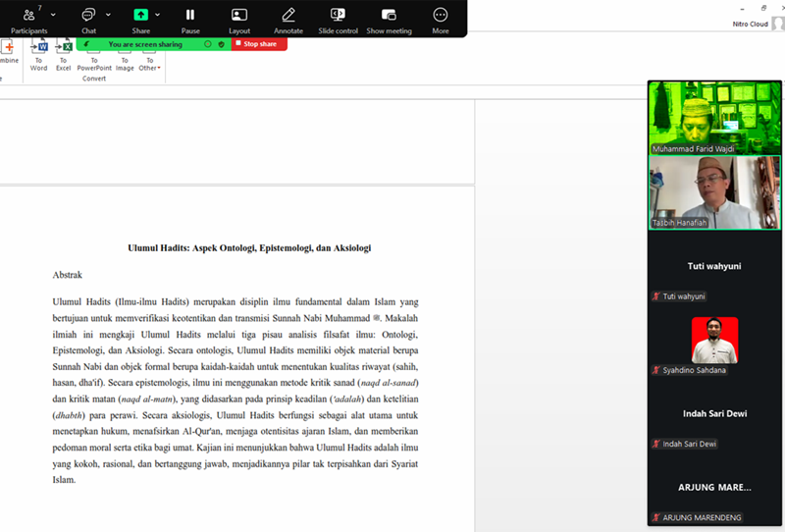
Task: Select Tasbih Hanafiah video tile
Action: (714, 192)
